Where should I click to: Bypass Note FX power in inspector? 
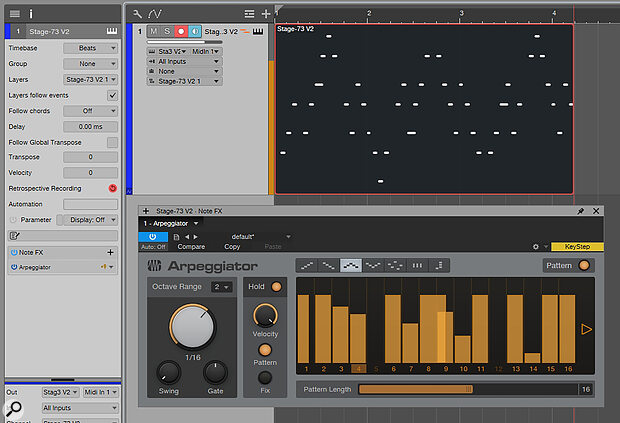pyautogui.click(x=14, y=252)
